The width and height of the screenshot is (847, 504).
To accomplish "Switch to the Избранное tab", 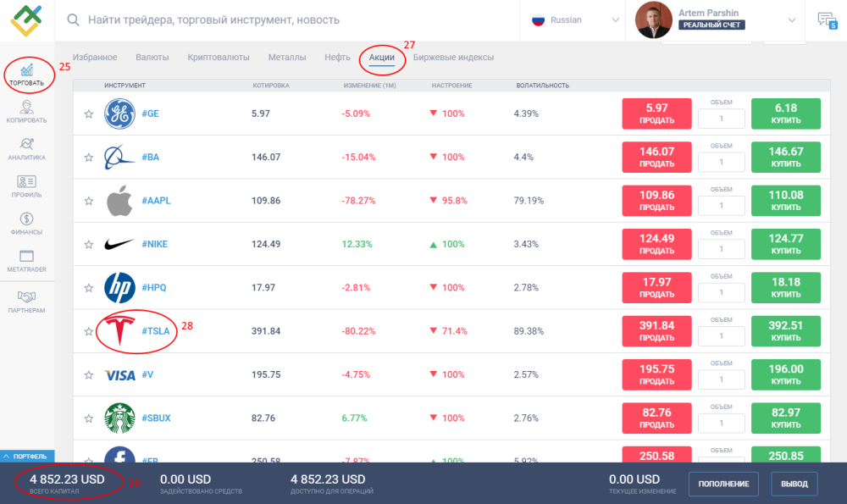I will 95,58.
